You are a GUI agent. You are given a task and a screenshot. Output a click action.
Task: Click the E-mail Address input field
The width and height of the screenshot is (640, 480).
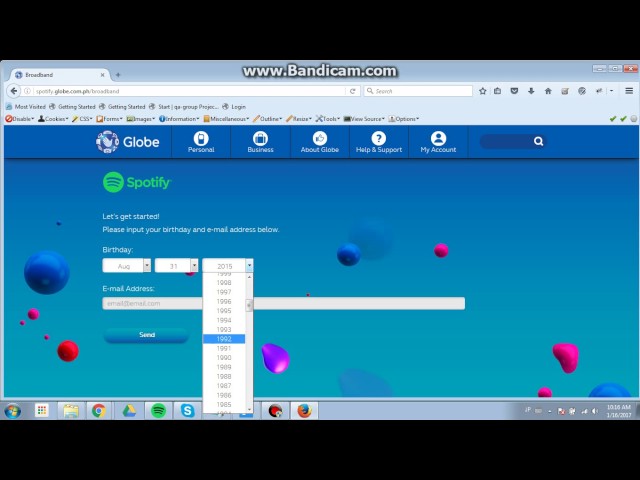click(x=283, y=303)
